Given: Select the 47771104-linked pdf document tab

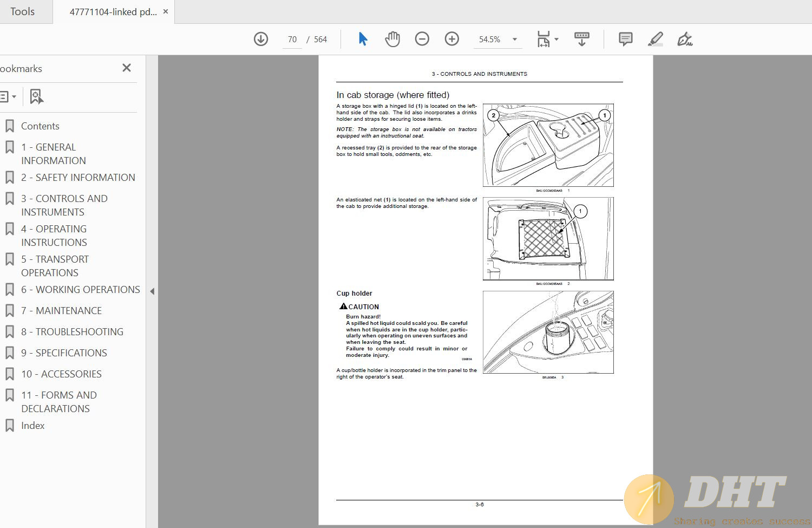Looking at the screenshot, I should point(113,12).
